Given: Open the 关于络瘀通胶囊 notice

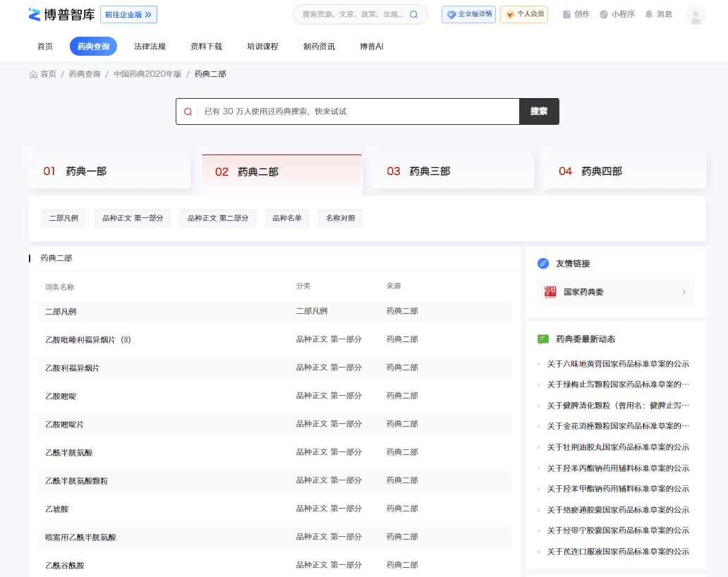Looking at the screenshot, I should coord(618,510).
